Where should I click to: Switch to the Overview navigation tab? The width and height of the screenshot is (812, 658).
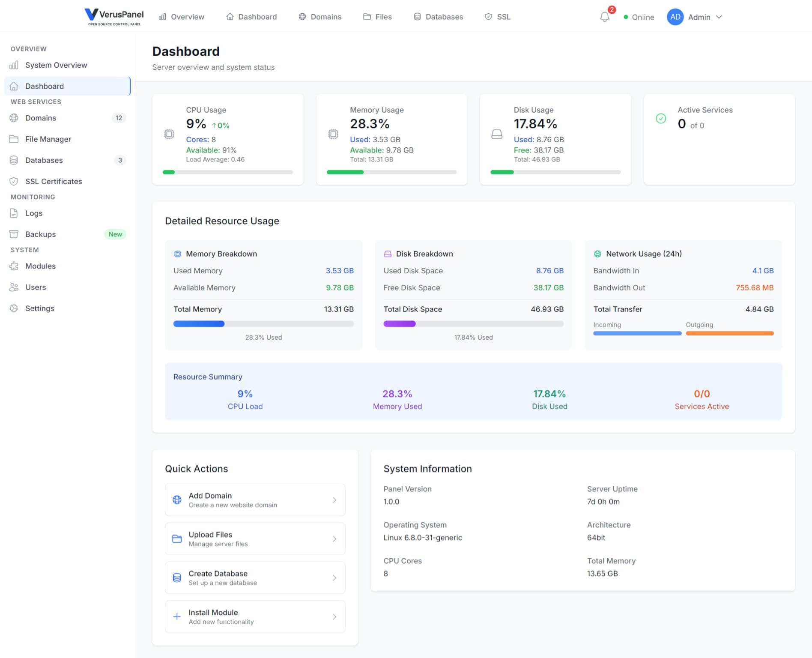click(182, 17)
